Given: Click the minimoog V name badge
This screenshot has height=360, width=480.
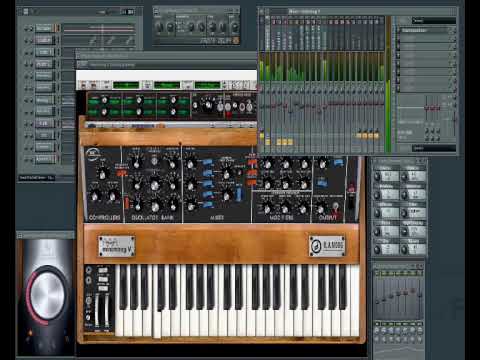Looking at the screenshot, I should coord(117,246).
